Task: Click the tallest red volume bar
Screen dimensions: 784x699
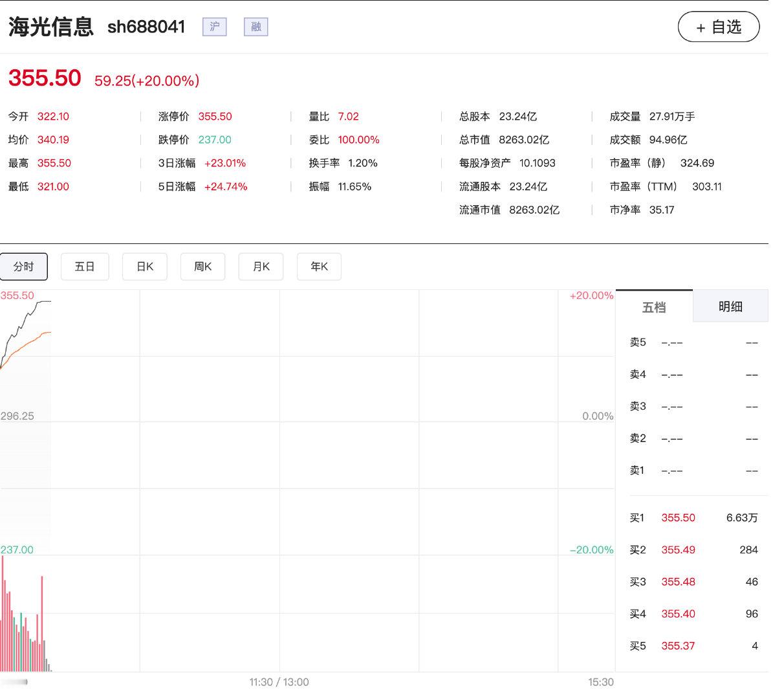Action: 3,614
